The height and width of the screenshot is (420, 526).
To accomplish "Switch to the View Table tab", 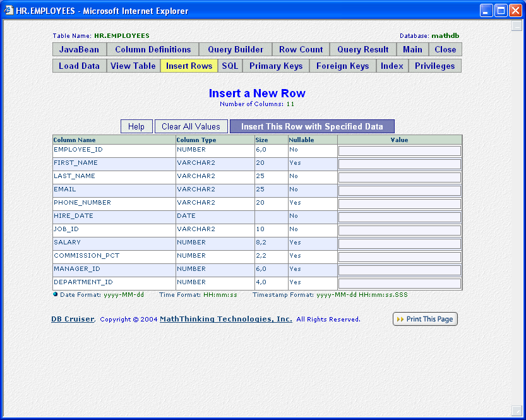I will click(133, 66).
